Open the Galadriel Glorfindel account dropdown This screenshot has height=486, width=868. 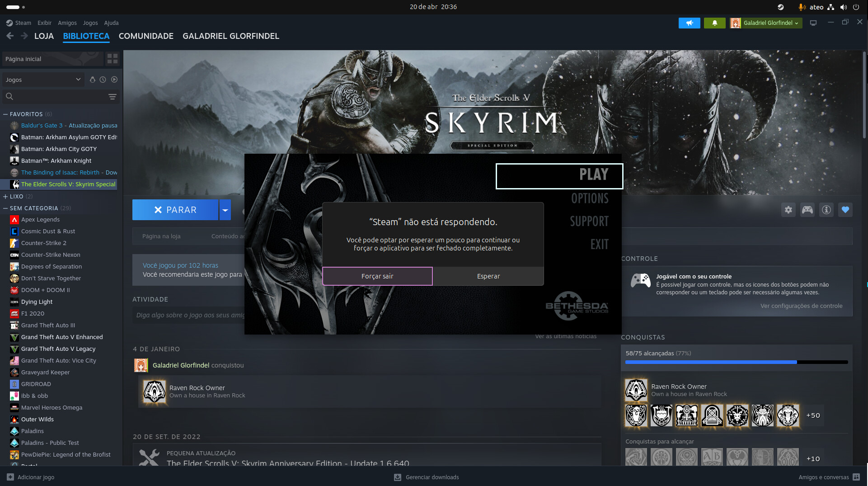coord(766,23)
